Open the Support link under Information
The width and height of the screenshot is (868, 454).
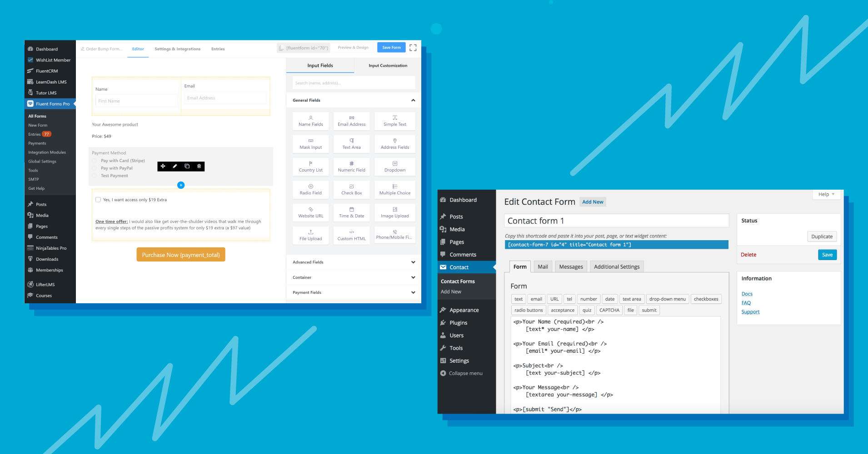[750, 311]
